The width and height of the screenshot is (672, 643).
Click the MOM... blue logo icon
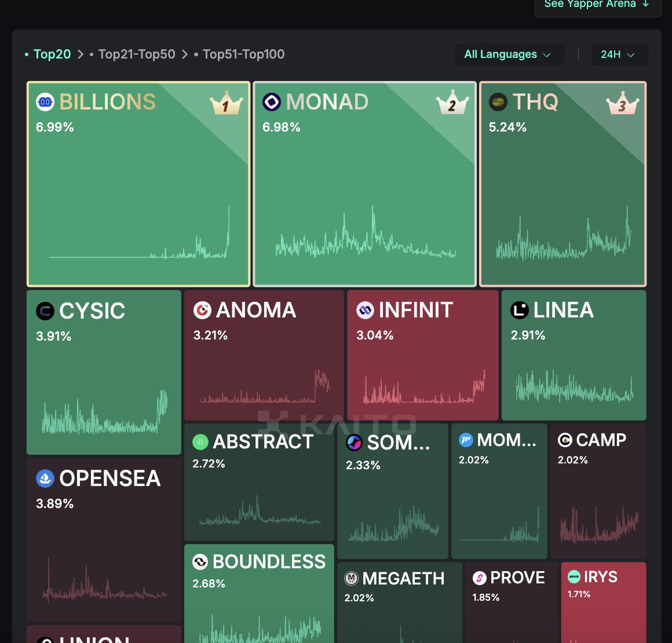(466, 440)
